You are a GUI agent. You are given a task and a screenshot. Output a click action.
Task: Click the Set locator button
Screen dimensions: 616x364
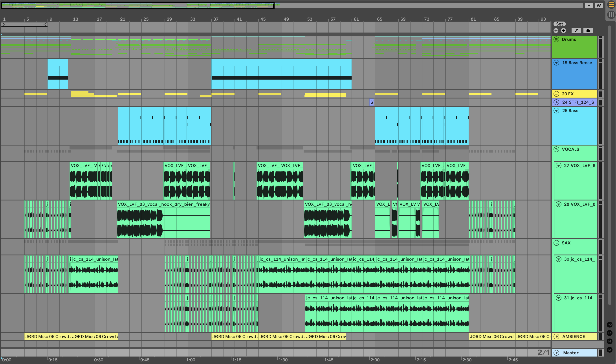[x=559, y=24]
